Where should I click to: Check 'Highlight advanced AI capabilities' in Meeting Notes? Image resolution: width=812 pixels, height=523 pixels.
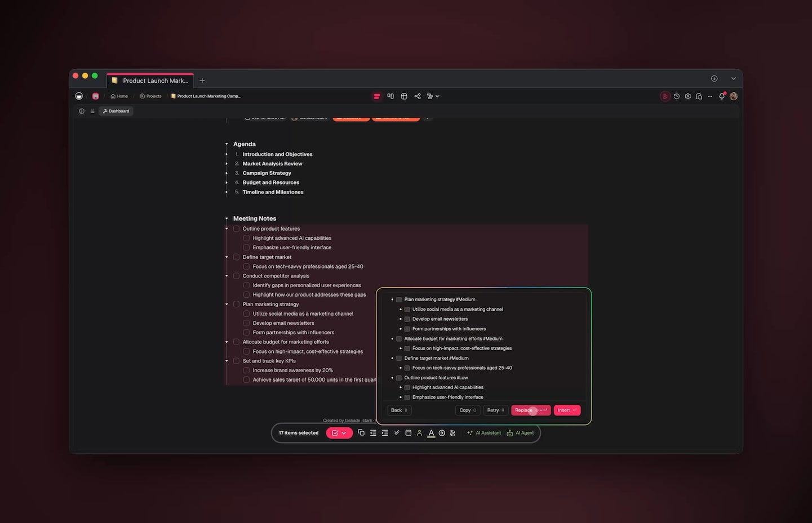246,238
